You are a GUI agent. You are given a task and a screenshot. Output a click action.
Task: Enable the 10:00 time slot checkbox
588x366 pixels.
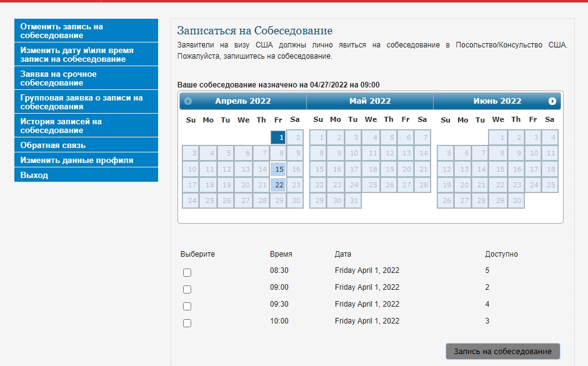[187, 323]
